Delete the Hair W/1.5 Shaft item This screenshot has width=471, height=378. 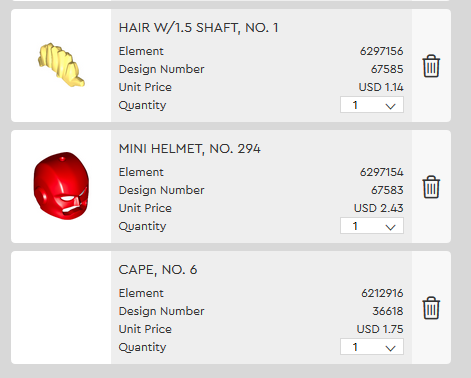point(431,66)
